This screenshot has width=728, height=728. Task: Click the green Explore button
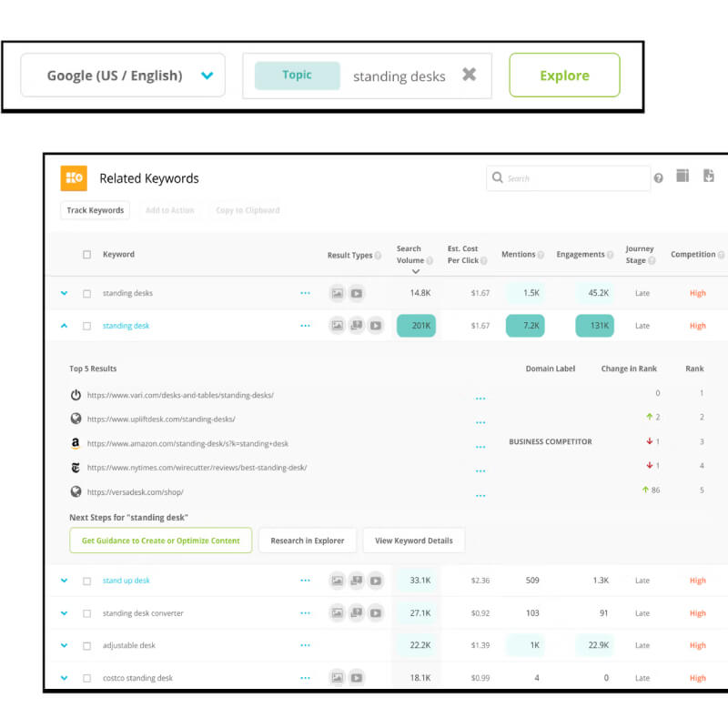click(564, 76)
